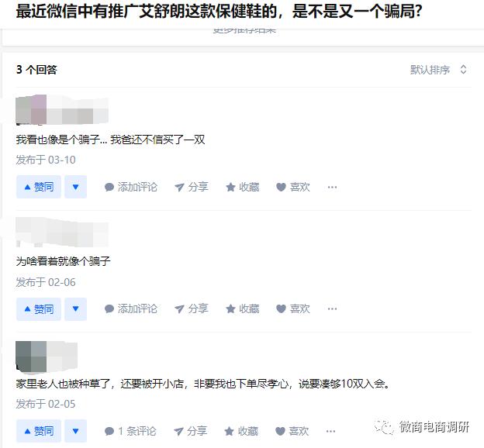Share the third answer dated 02-05
484x448 pixels.
[190, 431]
